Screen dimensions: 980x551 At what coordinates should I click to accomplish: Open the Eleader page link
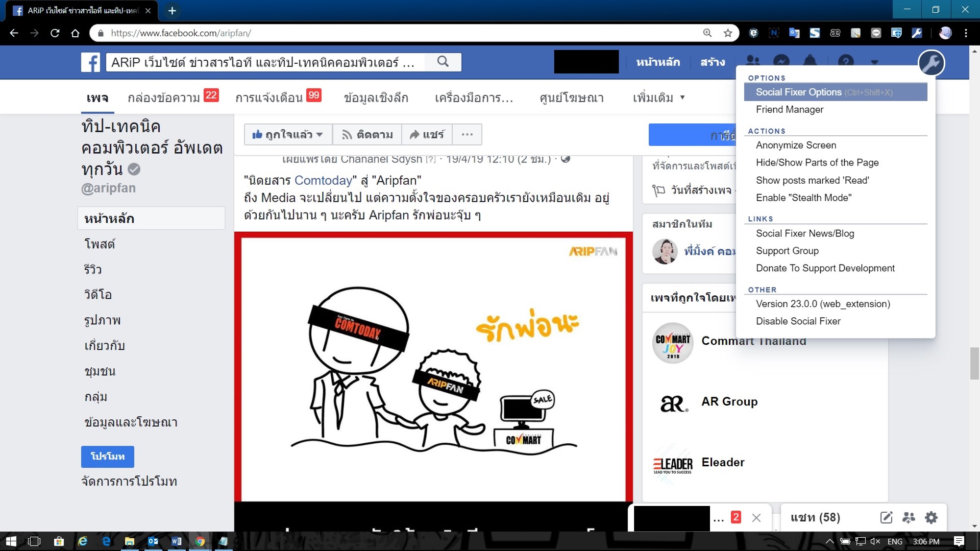[x=723, y=462]
